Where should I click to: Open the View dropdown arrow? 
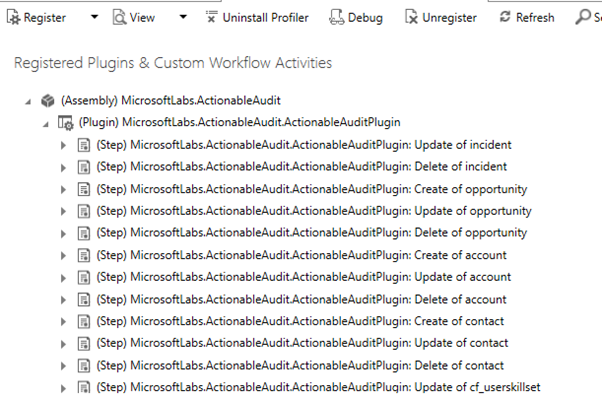183,17
